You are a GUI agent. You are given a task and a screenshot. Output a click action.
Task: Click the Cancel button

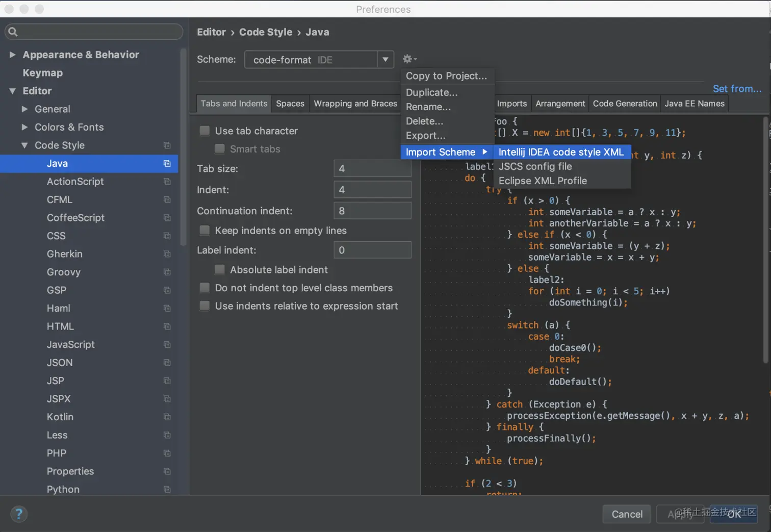point(627,514)
